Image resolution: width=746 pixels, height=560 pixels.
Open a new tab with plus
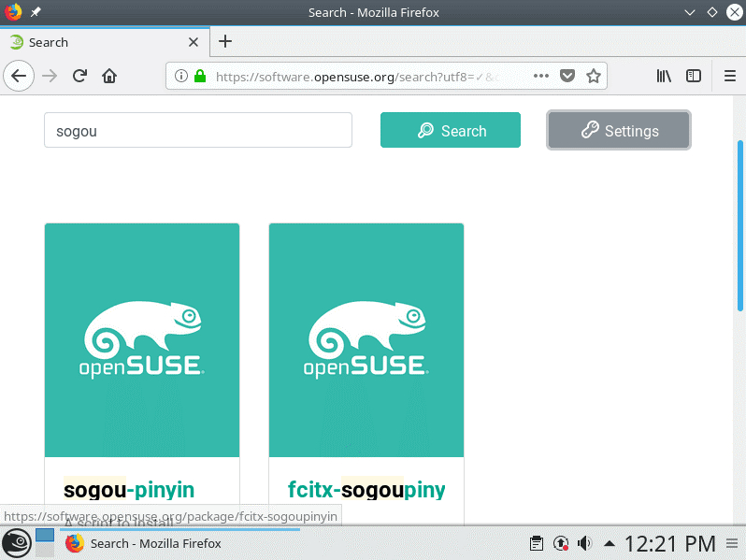click(225, 41)
